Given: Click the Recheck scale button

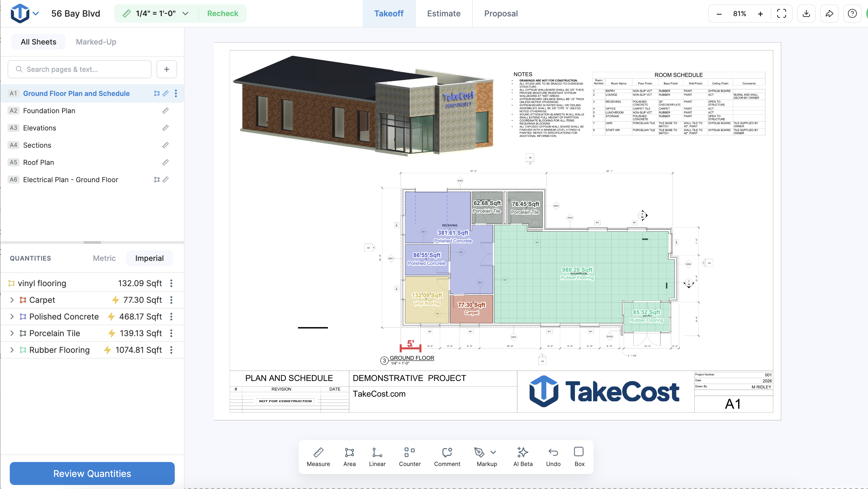Looking at the screenshot, I should [x=222, y=14].
